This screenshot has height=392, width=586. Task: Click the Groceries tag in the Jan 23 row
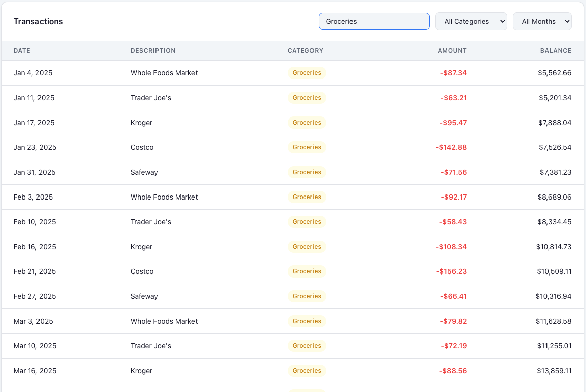point(307,147)
